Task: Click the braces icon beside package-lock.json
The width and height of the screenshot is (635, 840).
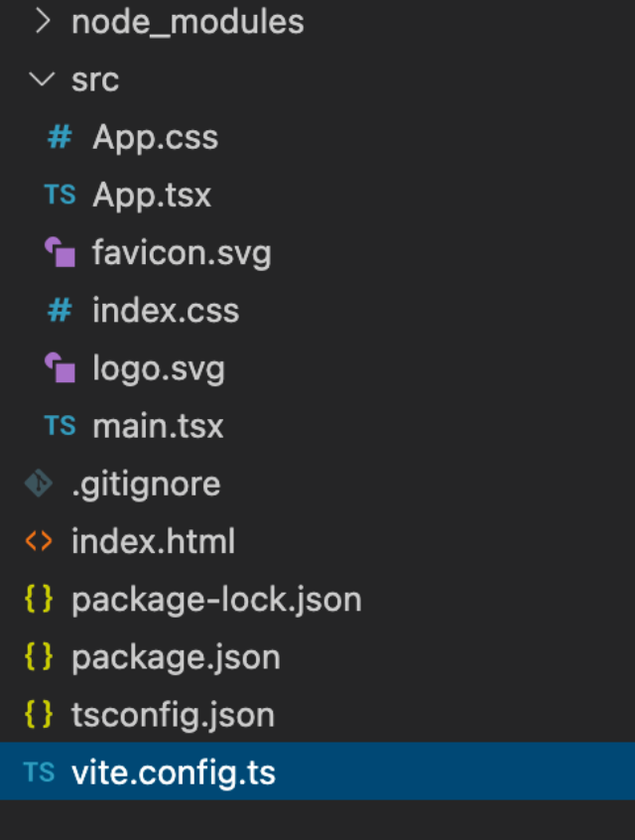Action: click(39, 600)
